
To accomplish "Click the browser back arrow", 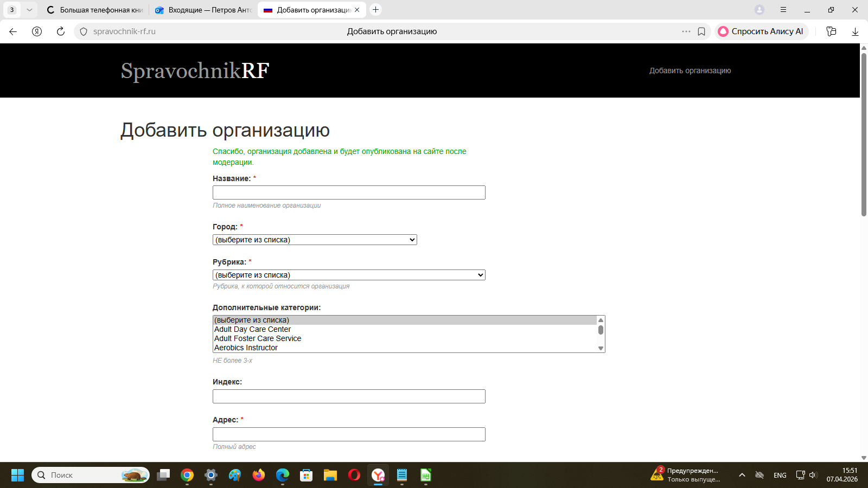I will click(x=13, y=31).
